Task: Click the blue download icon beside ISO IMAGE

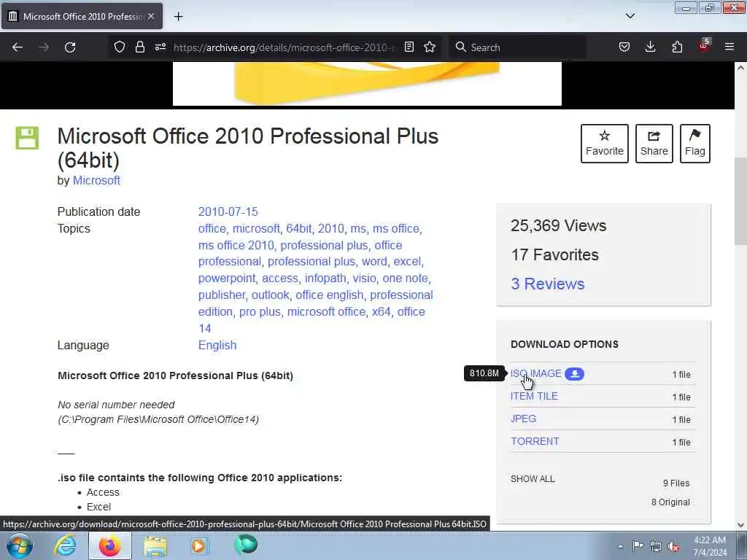Action: 575,374
